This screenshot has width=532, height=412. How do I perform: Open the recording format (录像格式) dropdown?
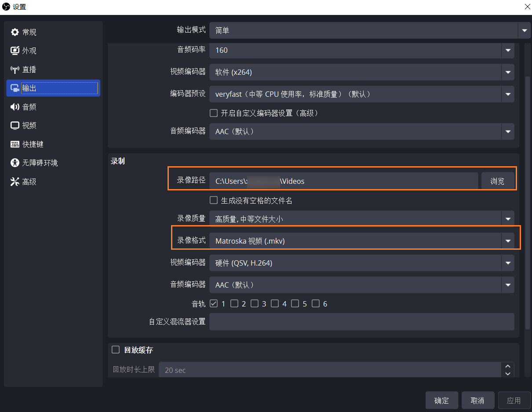361,241
